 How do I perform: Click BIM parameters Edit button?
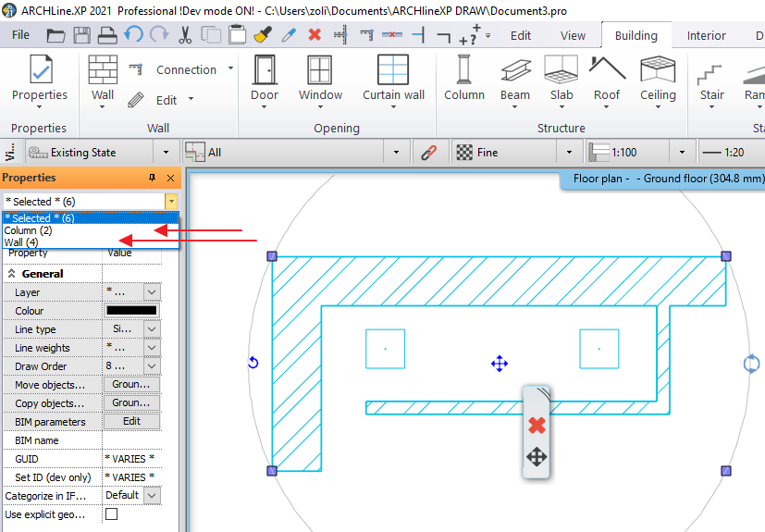(131, 421)
